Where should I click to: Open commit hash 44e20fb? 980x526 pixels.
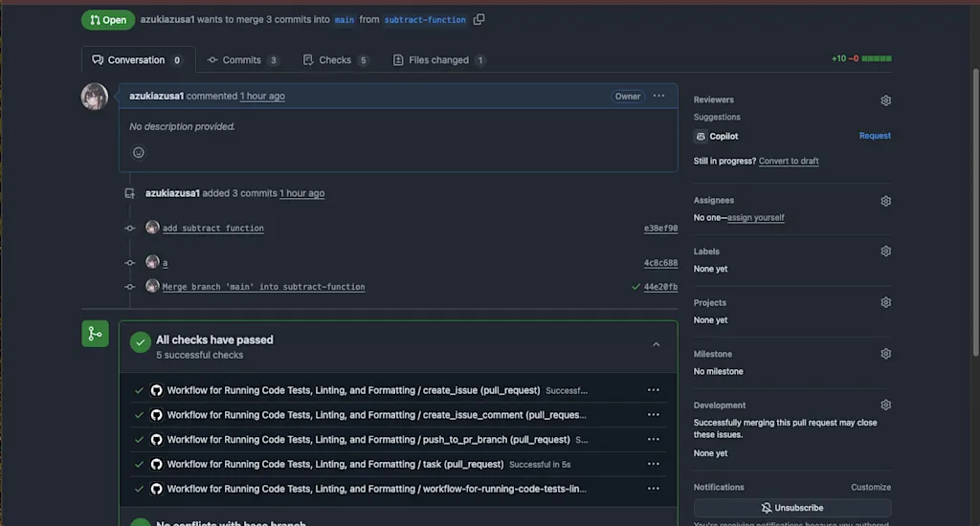tap(660, 287)
